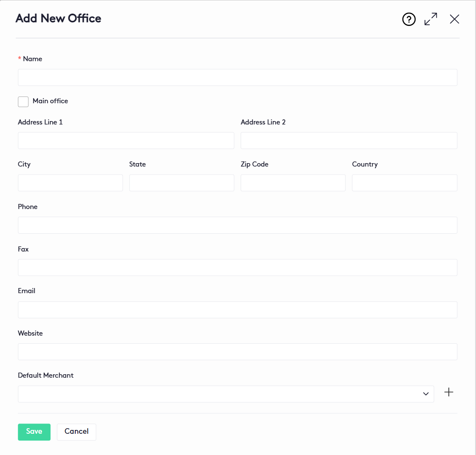
Task: Click the Default Merchant label
Action: pos(45,376)
